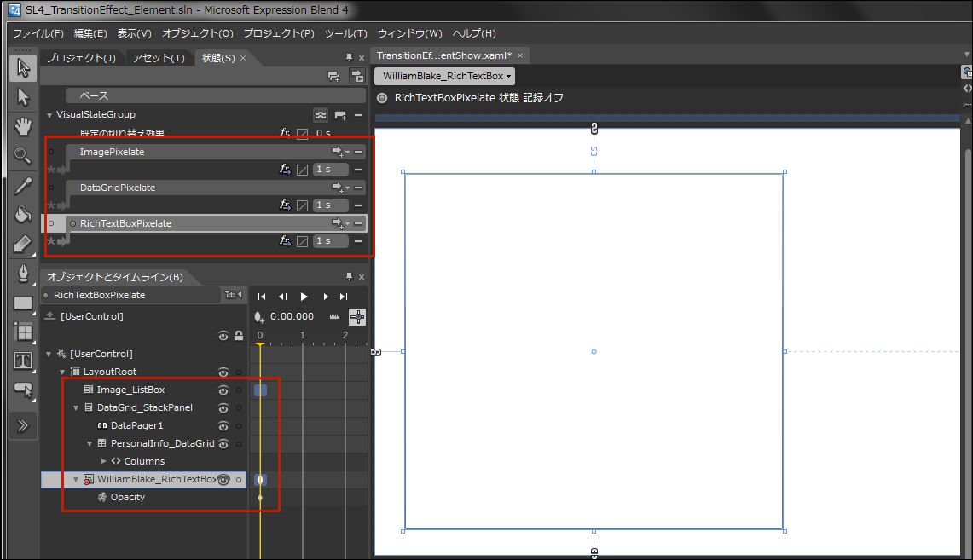Viewport: 973px width, 560px height.
Task: Toggle visibility of LayoutRoot
Action: tap(223, 372)
